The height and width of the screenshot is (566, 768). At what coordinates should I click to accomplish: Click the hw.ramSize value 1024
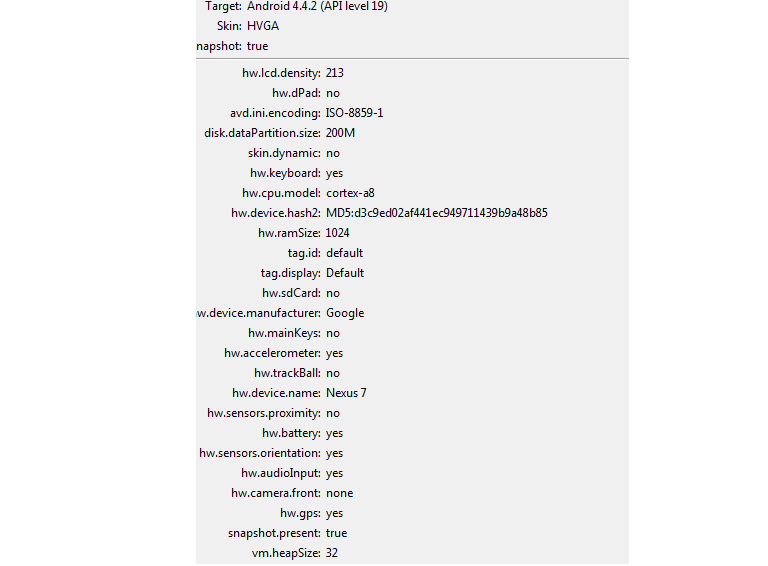[x=337, y=233]
